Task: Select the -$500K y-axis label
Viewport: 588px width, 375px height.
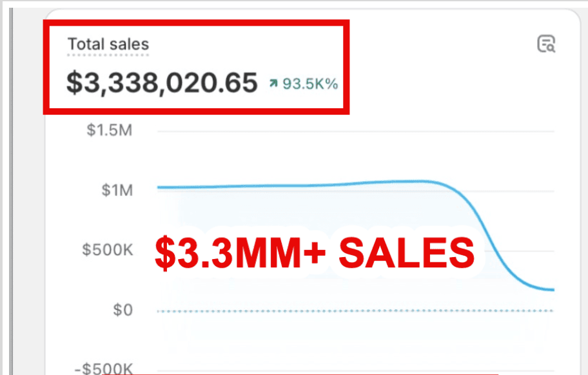Action: (104, 369)
